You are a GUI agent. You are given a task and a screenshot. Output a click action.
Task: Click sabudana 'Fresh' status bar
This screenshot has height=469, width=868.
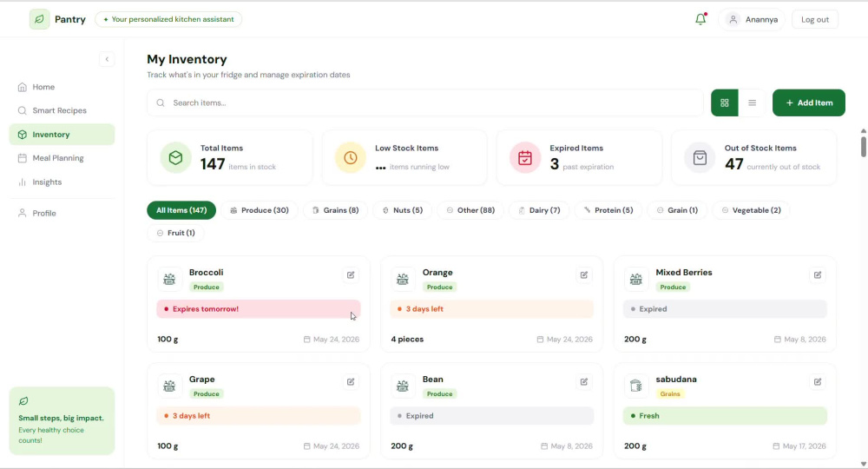pos(725,416)
